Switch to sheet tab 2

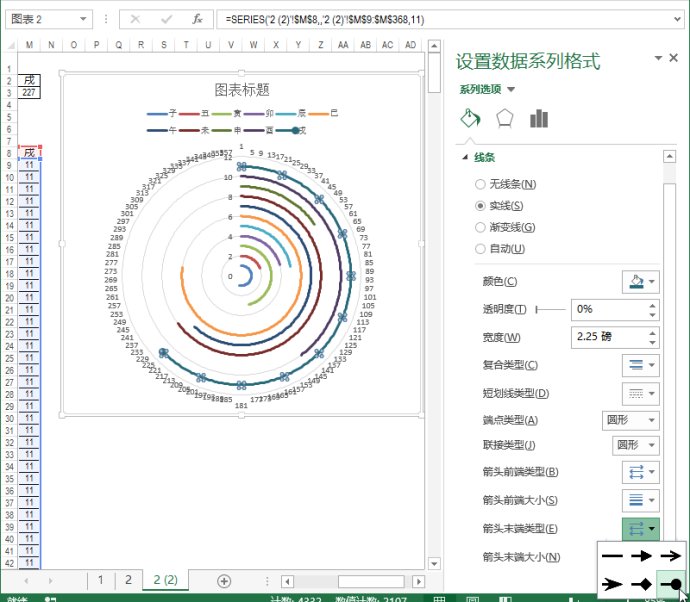click(x=128, y=580)
